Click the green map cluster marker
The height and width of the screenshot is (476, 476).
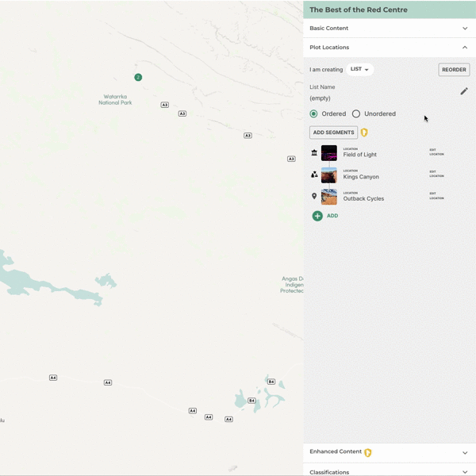pos(138,77)
